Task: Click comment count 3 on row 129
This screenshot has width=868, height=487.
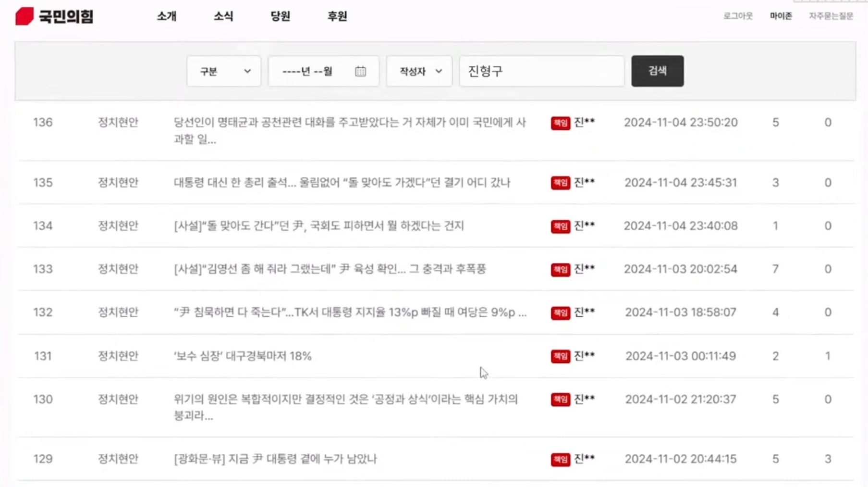Action: pos(828,459)
